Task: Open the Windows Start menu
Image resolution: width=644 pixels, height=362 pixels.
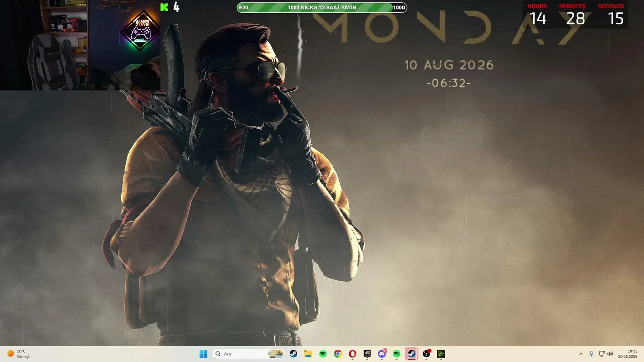Action: (203, 354)
